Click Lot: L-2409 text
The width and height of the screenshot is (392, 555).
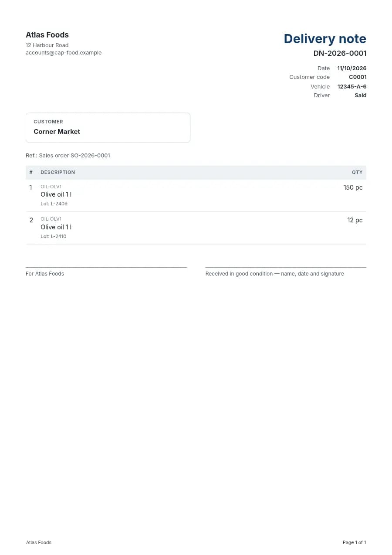[54, 204]
